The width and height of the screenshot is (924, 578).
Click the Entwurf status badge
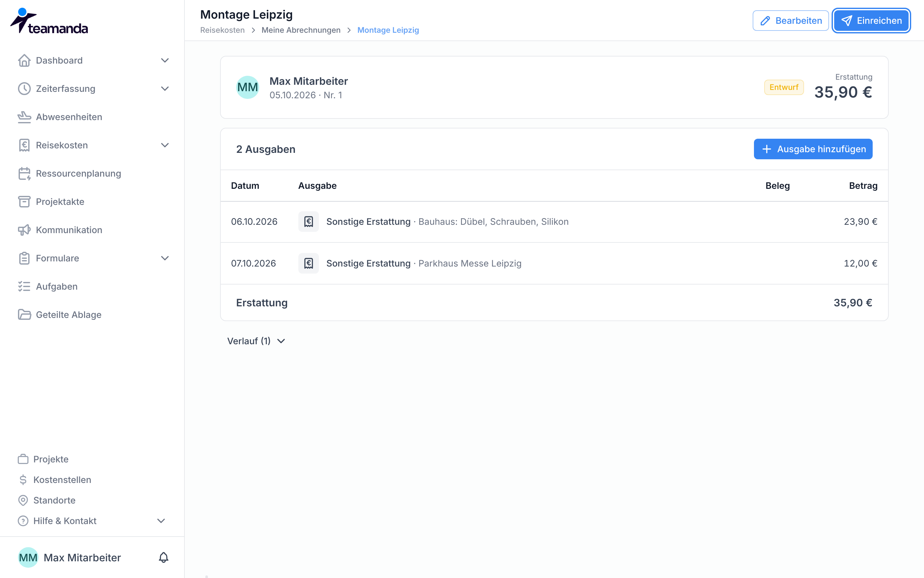point(783,87)
